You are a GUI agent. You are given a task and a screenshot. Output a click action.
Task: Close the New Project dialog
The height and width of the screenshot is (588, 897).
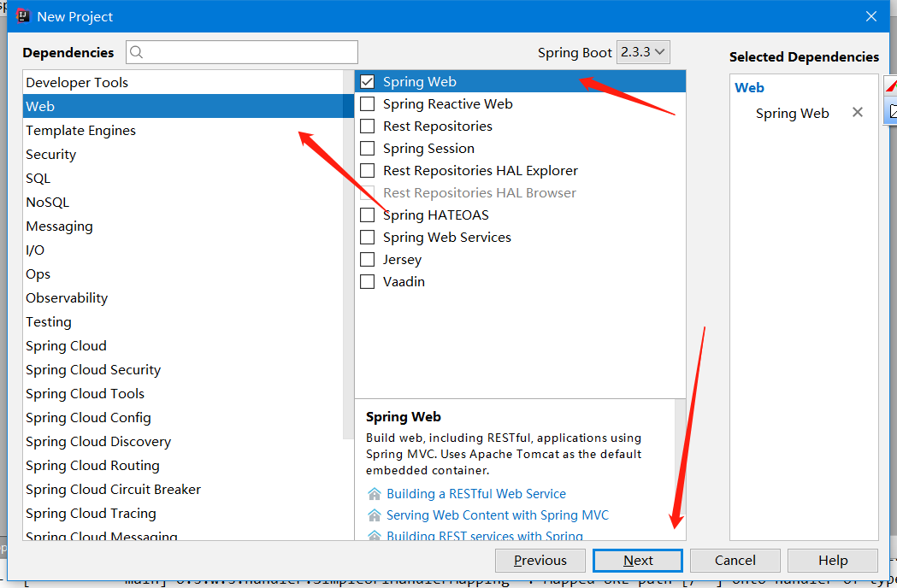pyautogui.click(x=871, y=16)
